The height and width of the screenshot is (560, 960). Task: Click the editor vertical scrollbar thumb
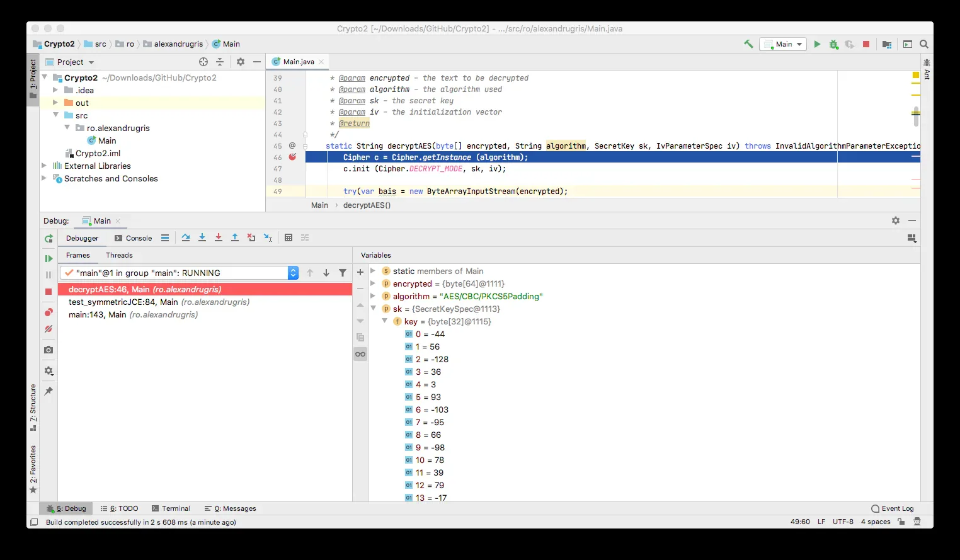tap(916, 116)
